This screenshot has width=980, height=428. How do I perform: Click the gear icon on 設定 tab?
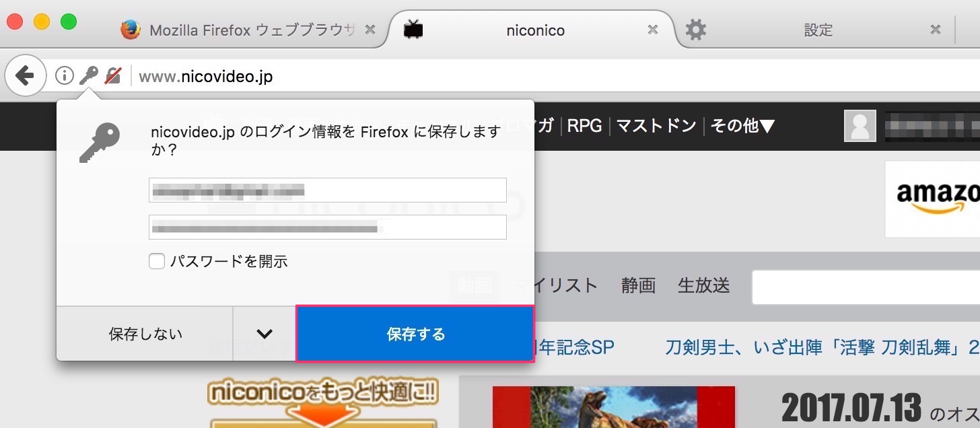[696, 30]
